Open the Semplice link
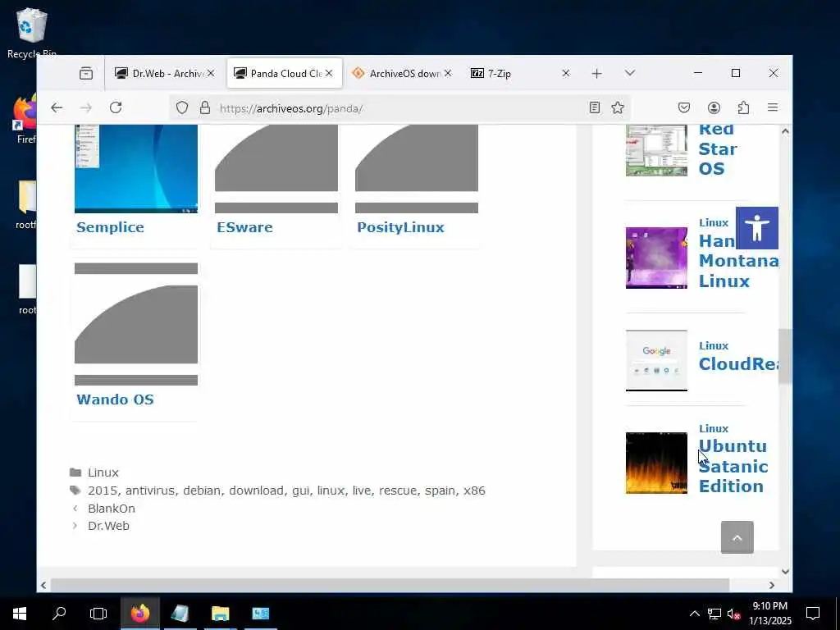This screenshot has height=630, width=840. (x=111, y=227)
